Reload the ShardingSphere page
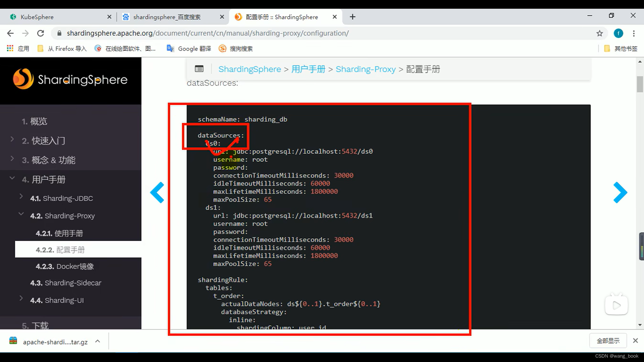Image resolution: width=644 pixels, height=362 pixels. [41, 33]
